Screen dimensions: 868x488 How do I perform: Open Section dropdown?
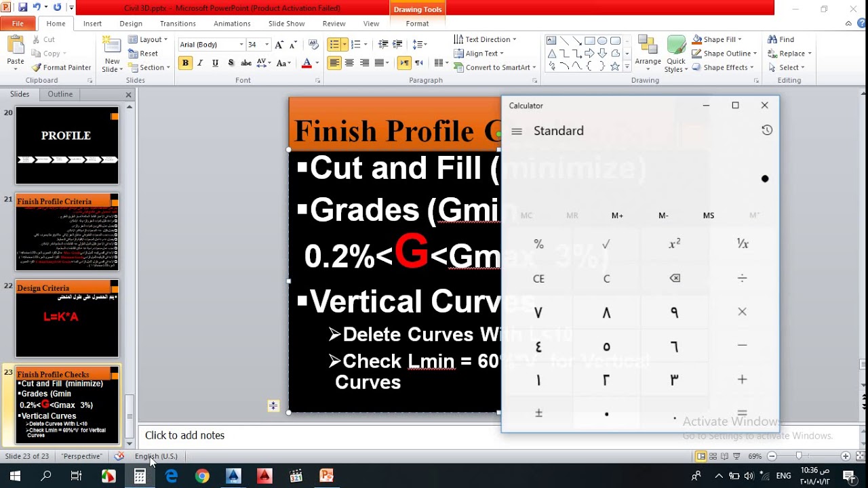(x=148, y=68)
